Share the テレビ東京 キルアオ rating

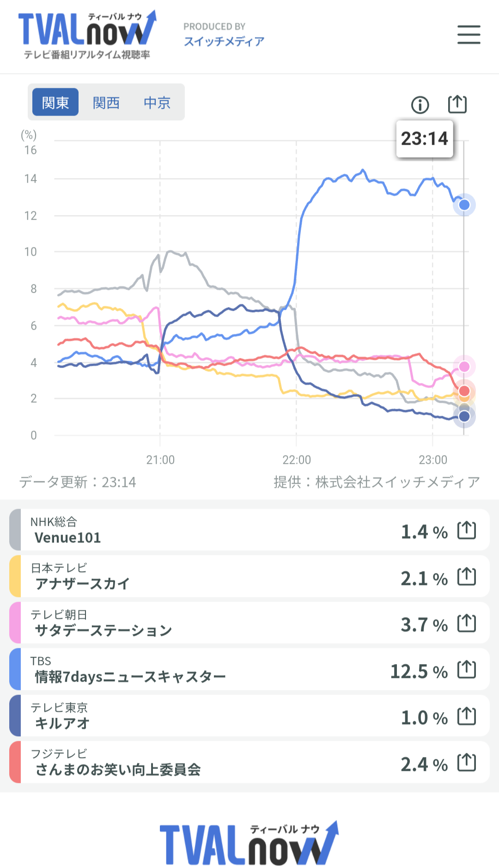coord(466,716)
